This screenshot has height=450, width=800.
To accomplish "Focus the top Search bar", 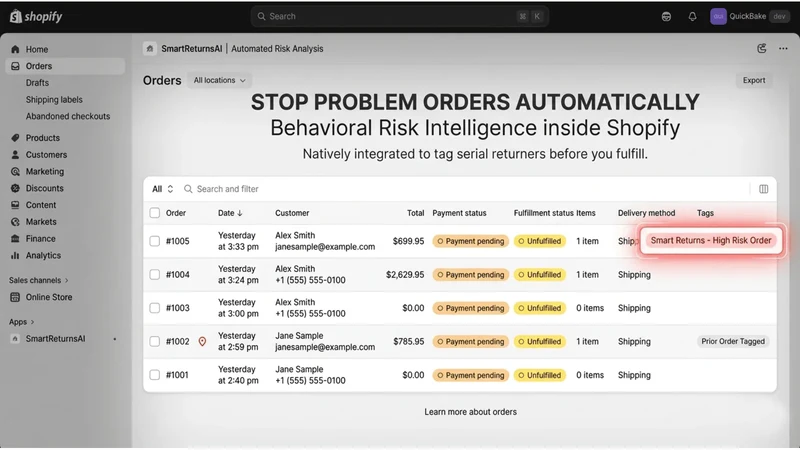I will click(x=399, y=16).
